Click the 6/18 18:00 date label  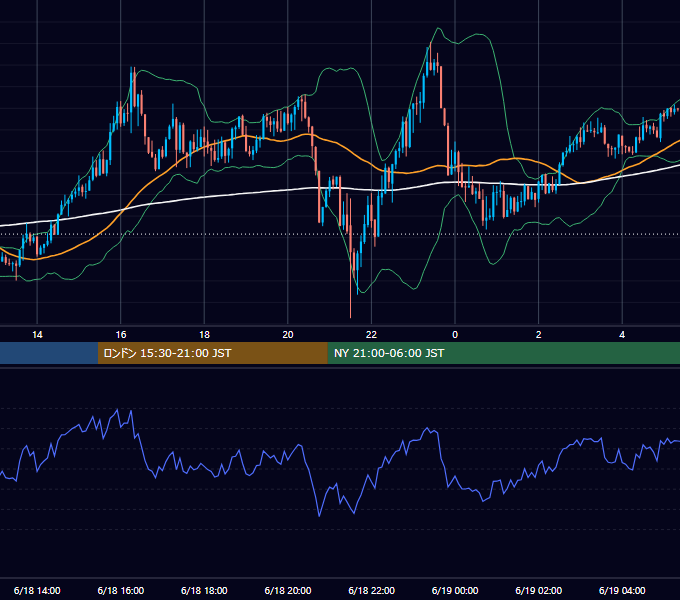pyautogui.click(x=204, y=590)
